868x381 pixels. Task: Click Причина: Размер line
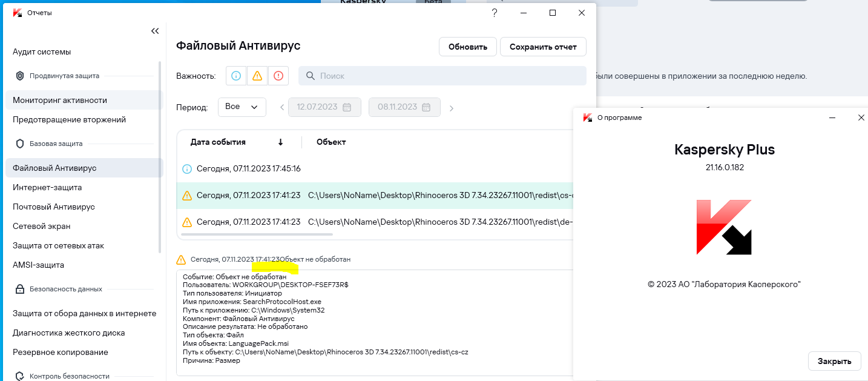click(x=211, y=360)
